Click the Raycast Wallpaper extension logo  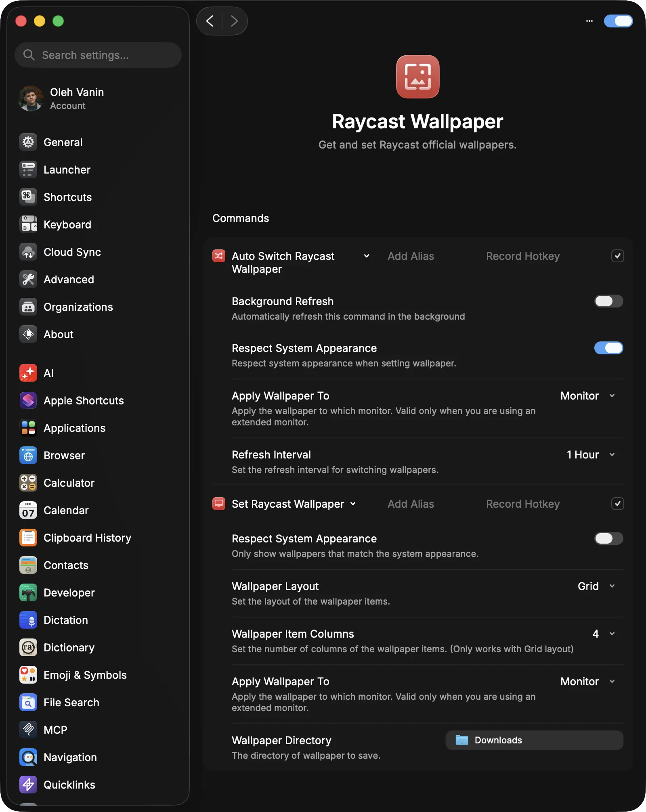click(x=417, y=77)
